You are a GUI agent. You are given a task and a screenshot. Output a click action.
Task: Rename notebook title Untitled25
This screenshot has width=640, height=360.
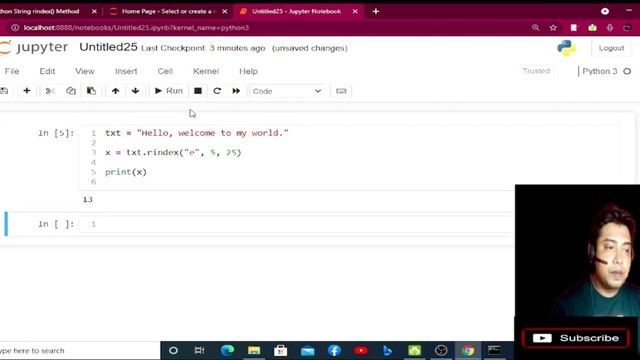[x=108, y=47]
